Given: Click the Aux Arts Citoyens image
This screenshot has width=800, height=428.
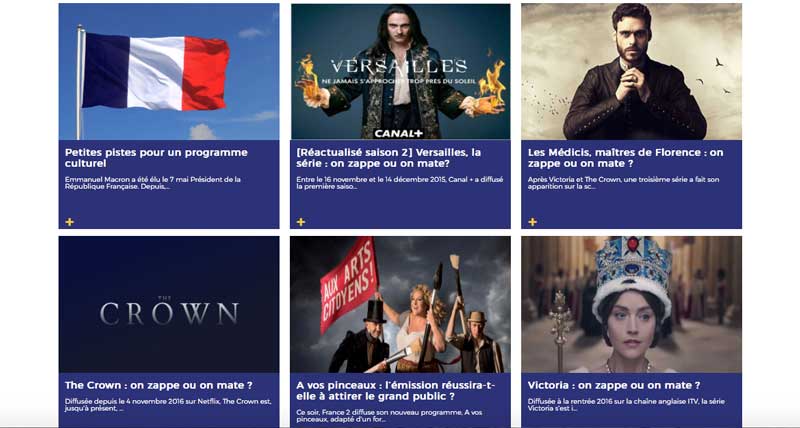Looking at the screenshot, I should pyautogui.click(x=401, y=305).
